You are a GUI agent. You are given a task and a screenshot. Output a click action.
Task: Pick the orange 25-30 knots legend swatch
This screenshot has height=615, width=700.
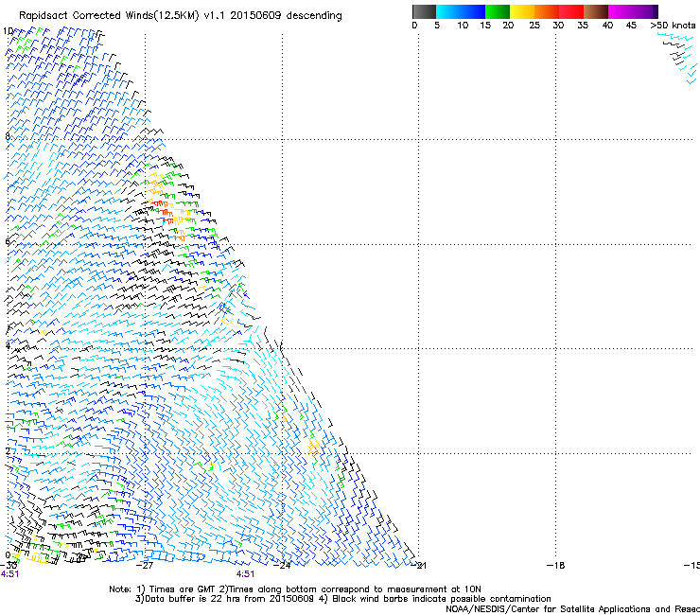(547, 11)
